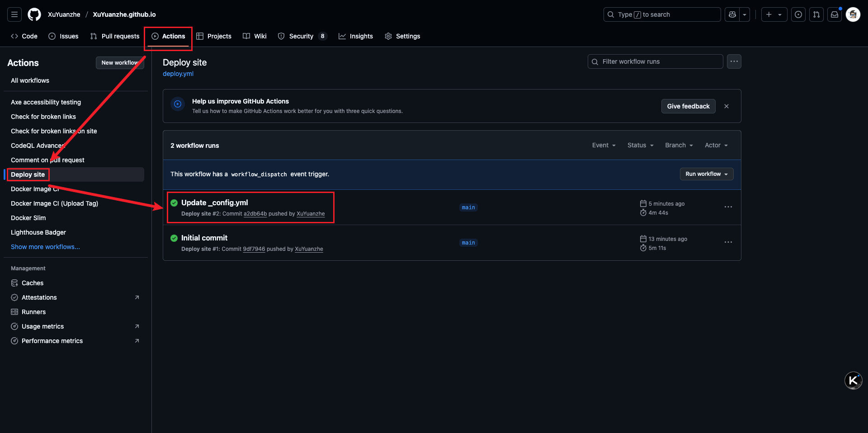Open XuYuanzhe.github.io repository link
This screenshot has height=433, width=868.
tap(124, 14)
